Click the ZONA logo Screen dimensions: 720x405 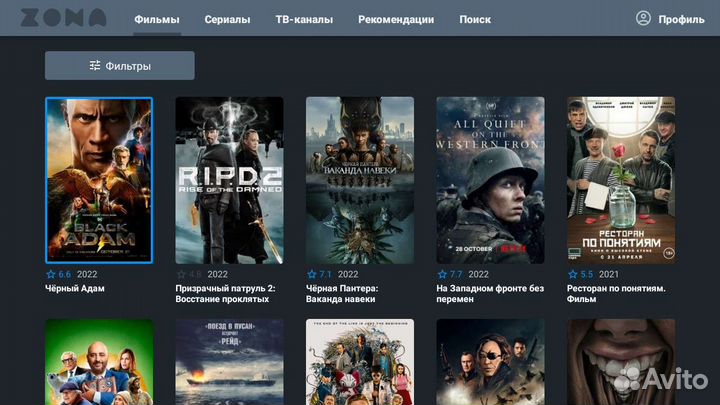pyautogui.click(x=63, y=18)
